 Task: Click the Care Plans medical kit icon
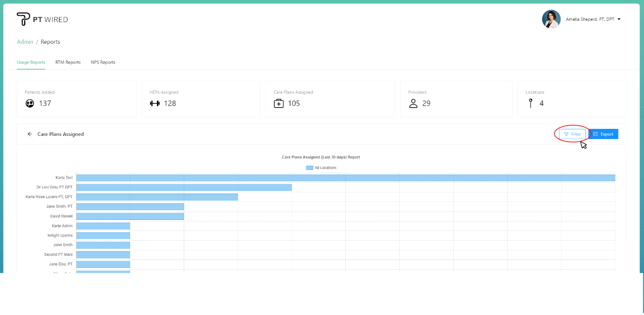pyautogui.click(x=279, y=103)
